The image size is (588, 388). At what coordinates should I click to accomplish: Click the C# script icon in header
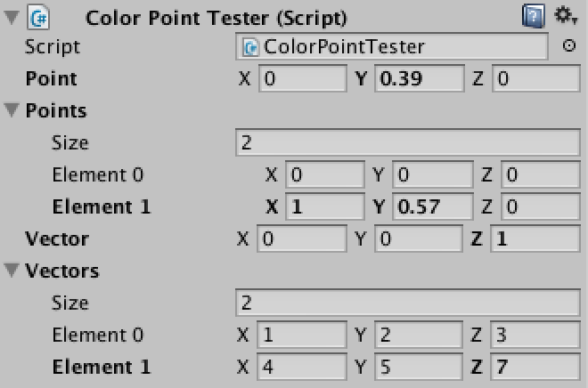pos(38,17)
